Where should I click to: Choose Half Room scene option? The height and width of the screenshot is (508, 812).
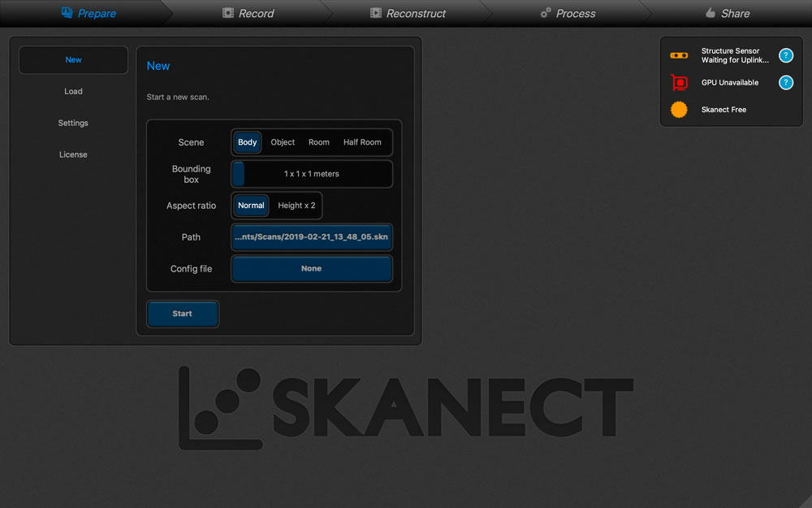pos(362,142)
